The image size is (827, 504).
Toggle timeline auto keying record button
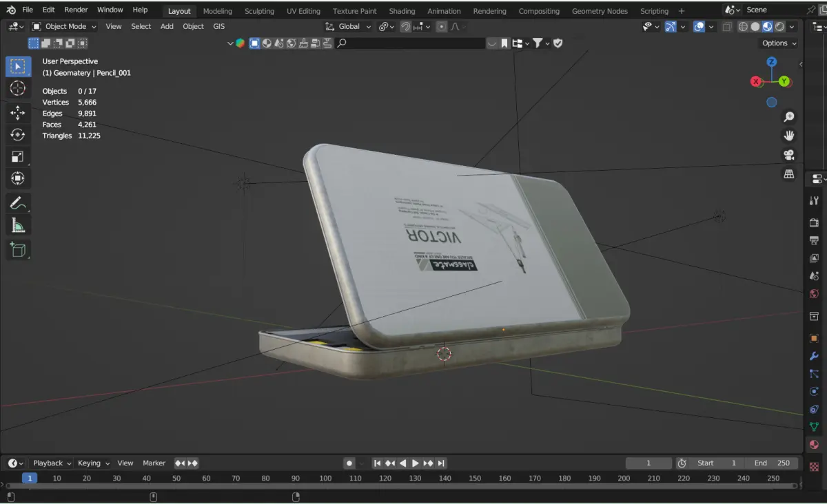click(x=349, y=463)
